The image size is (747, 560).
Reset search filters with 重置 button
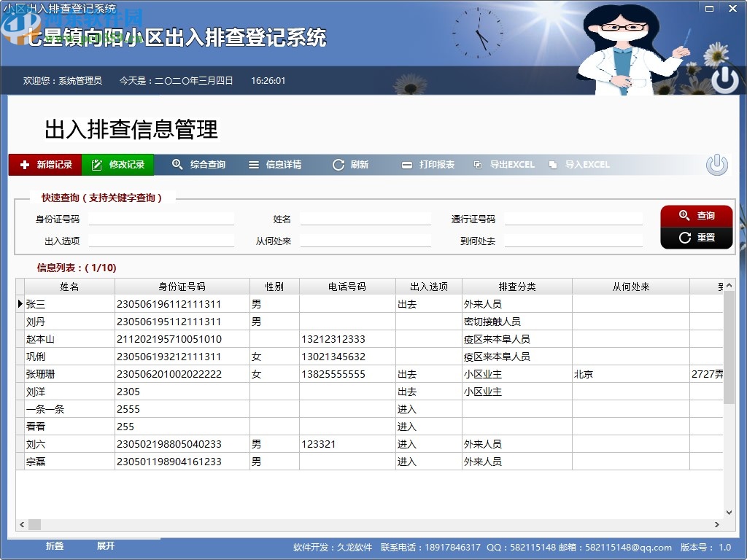click(696, 238)
